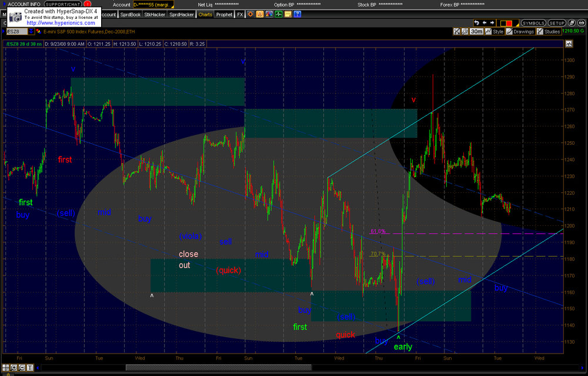The height and width of the screenshot is (376, 588).
Task: Click the zoom out magnifier icon
Action: (22, 367)
